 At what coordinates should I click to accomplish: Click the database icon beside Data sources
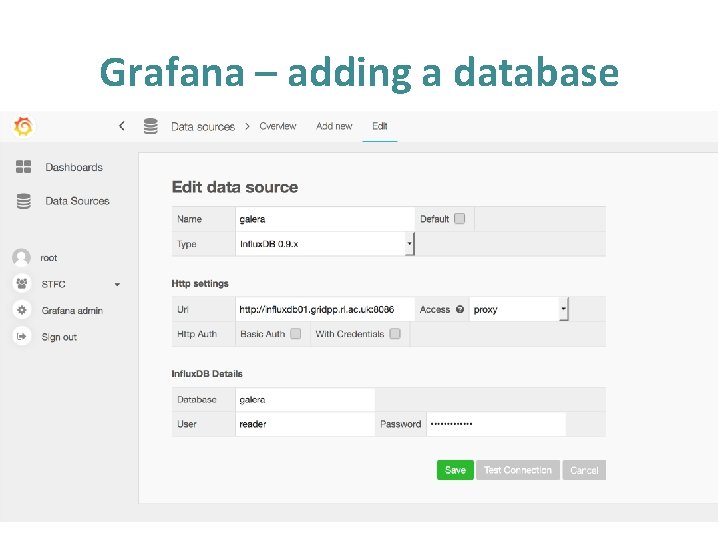click(151, 126)
